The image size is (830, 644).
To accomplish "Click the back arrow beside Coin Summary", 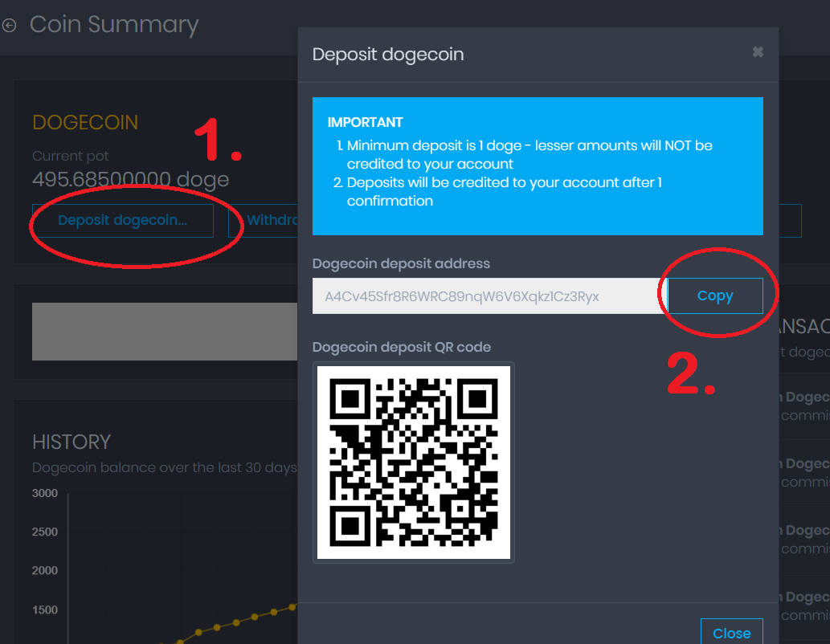I will pos(9,26).
